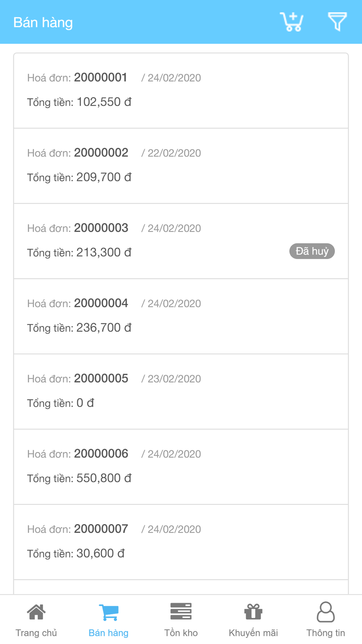Select the Bán hàng cart icon
Viewport: 362px width, 644px height.
pyautogui.click(x=109, y=612)
